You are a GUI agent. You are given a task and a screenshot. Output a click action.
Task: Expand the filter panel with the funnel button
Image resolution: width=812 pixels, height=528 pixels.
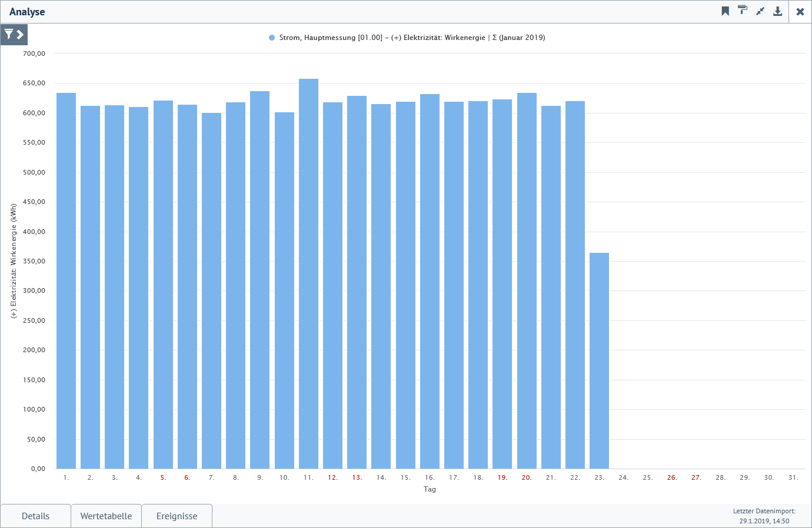click(x=14, y=35)
